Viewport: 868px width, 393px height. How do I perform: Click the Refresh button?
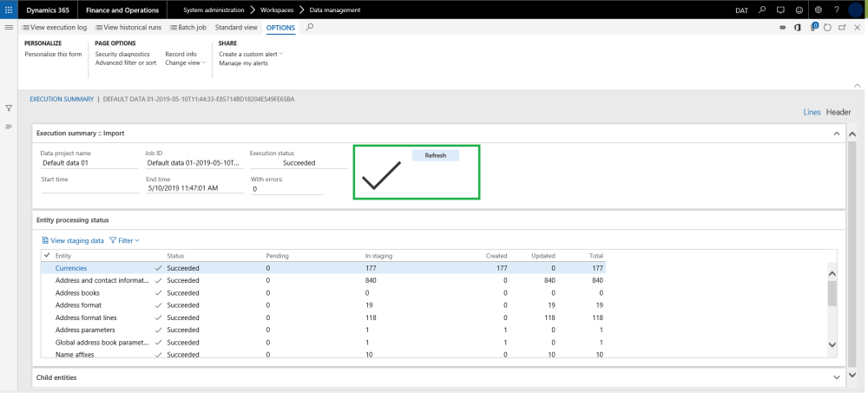tap(435, 155)
